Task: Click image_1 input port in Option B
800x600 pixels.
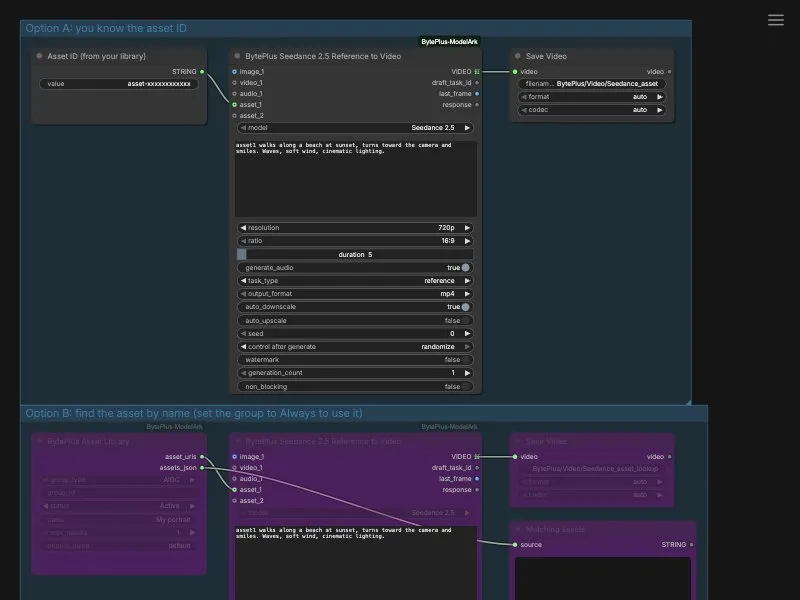Action: (234, 457)
